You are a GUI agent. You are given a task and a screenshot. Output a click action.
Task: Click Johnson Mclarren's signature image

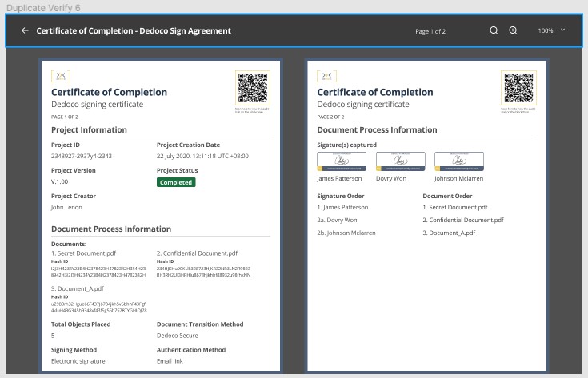click(x=459, y=161)
